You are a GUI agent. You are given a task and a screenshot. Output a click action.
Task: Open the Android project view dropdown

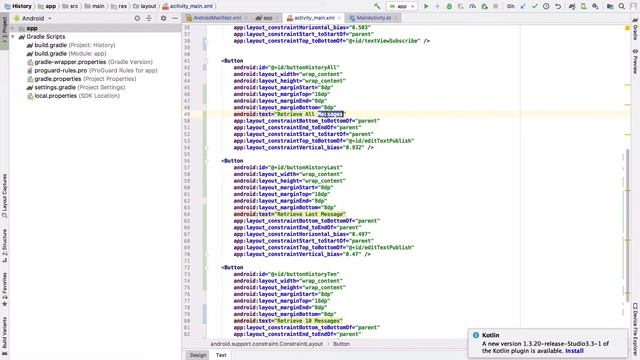(x=33, y=18)
